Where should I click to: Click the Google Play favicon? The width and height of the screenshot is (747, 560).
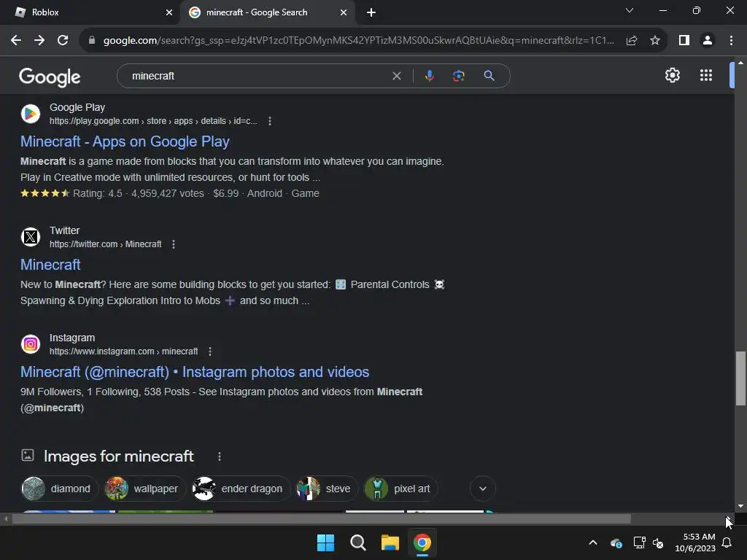[31, 114]
